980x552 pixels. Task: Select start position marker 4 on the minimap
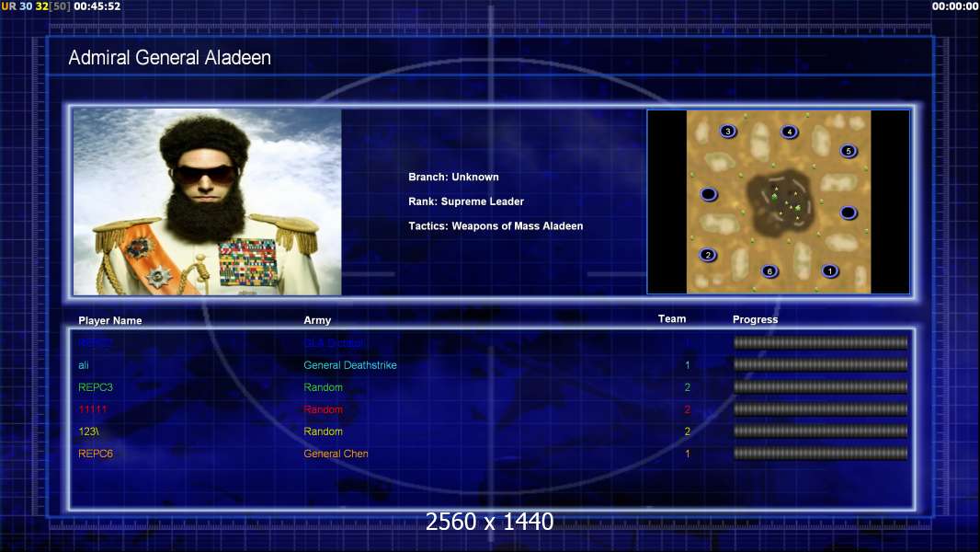click(x=790, y=132)
